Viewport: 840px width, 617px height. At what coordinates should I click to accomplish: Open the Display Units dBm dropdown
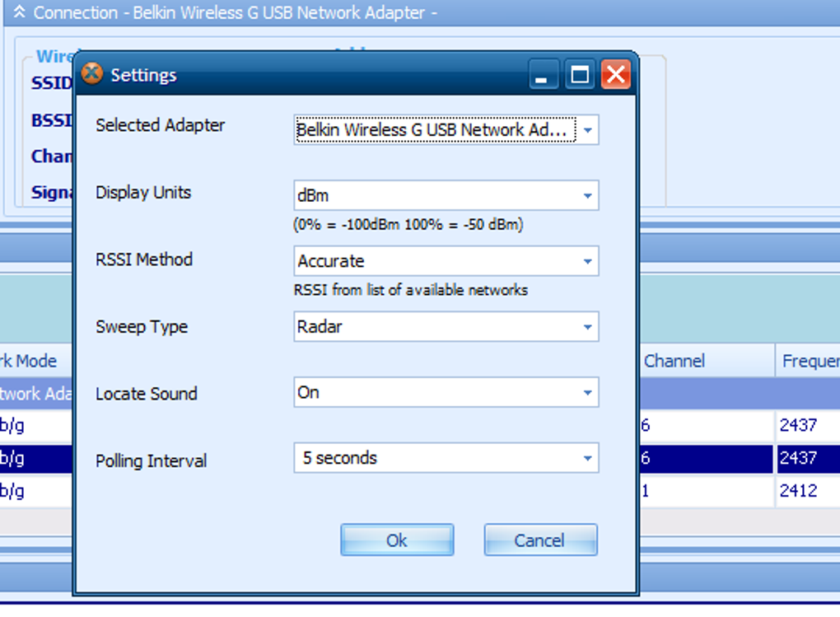[446, 196]
